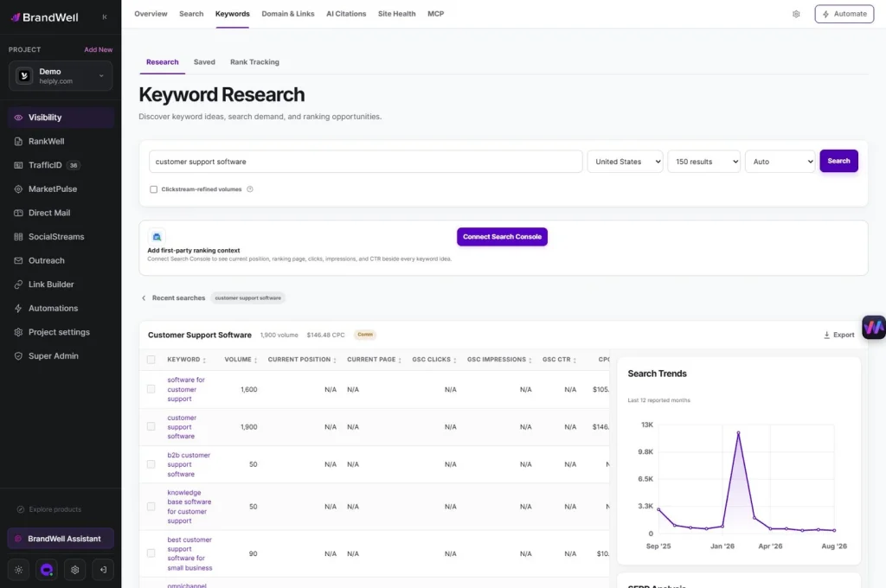Open the bottom sidebar gear settings icon
Viewport: 886px width, 588px height.
(x=74, y=570)
